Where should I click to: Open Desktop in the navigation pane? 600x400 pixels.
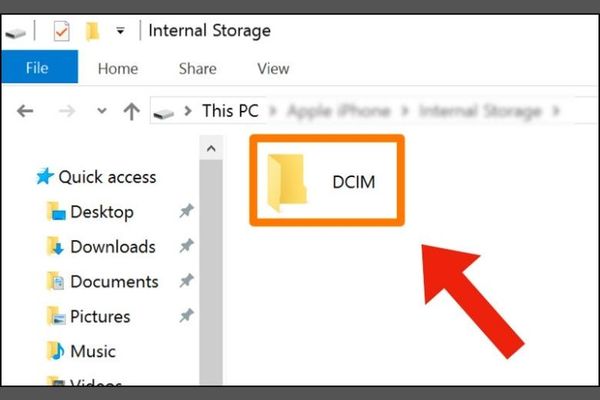coord(102,212)
